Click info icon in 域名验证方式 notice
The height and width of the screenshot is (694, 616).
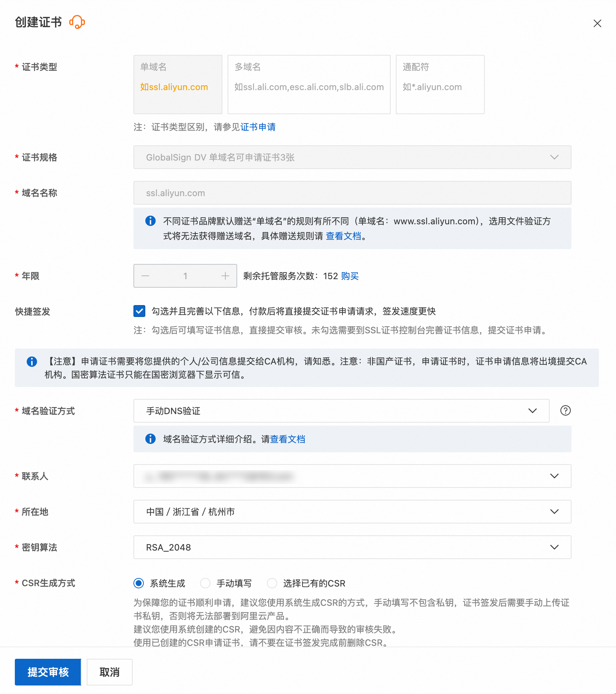tap(150, 439)
